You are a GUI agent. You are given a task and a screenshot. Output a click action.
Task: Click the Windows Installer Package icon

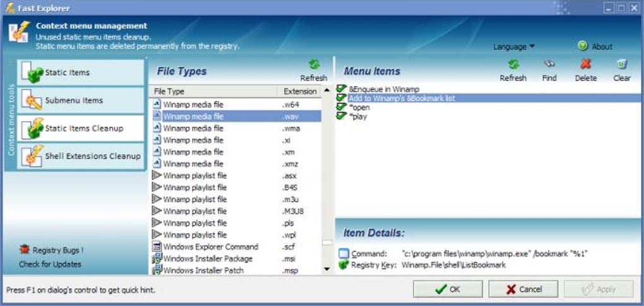pos(157,259)
